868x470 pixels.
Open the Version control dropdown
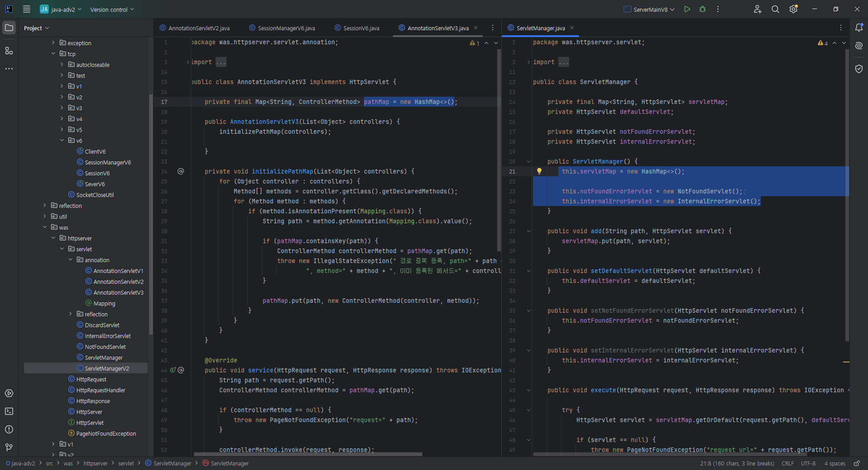pyautogui.click(x=112, y=9)
